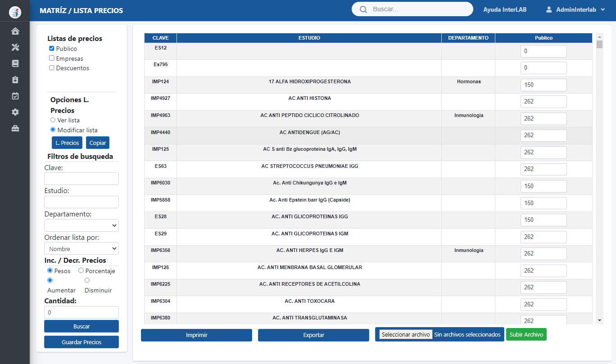Choose Porcentaje as increment type
This screenshot has width=616, height=364.
tap(81, 270)
